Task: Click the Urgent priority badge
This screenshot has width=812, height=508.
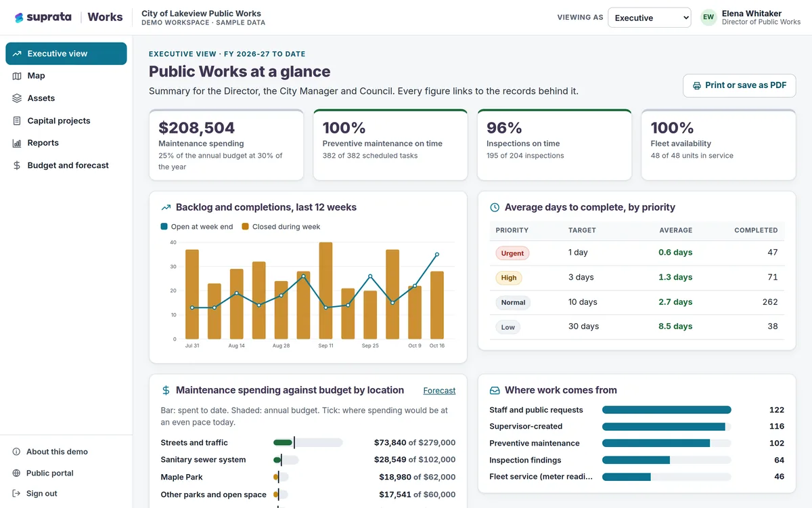Action: pyautogui.click(x=512, y=253)
